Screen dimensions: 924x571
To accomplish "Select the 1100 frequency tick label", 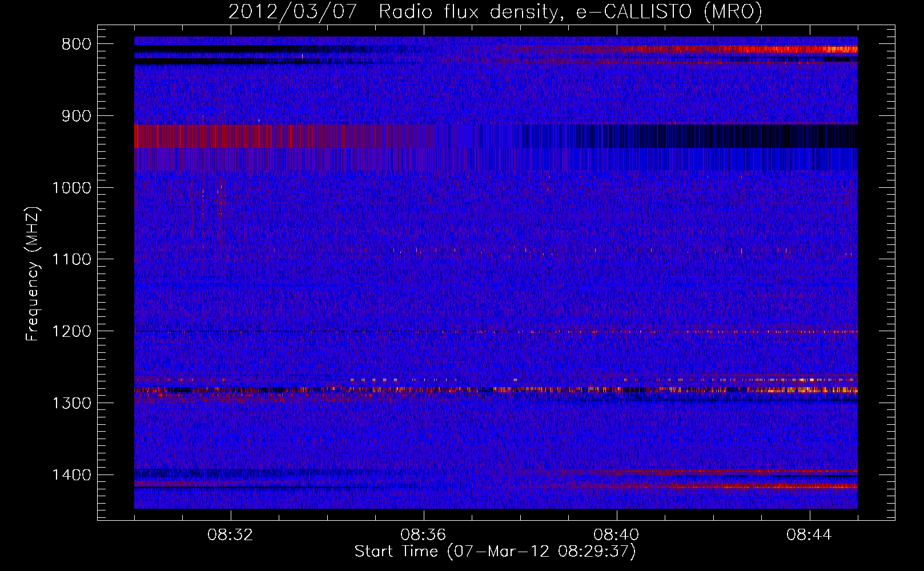I will [x=71, y=260].
